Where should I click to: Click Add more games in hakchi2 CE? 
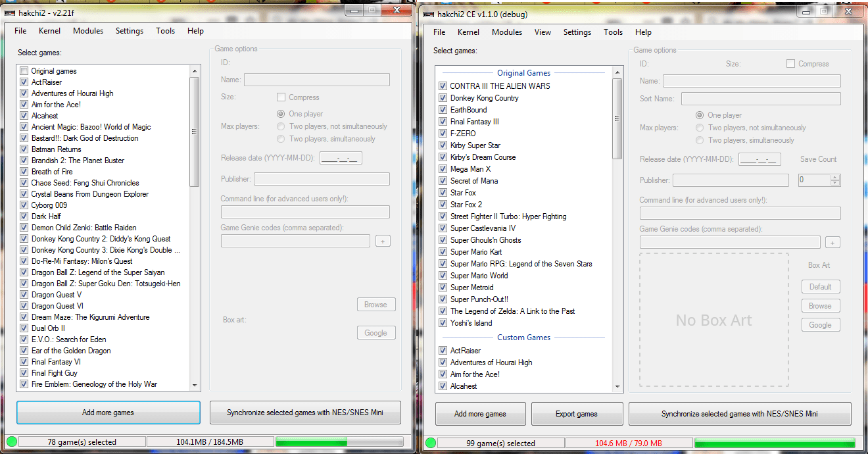[x=481, y=414]
